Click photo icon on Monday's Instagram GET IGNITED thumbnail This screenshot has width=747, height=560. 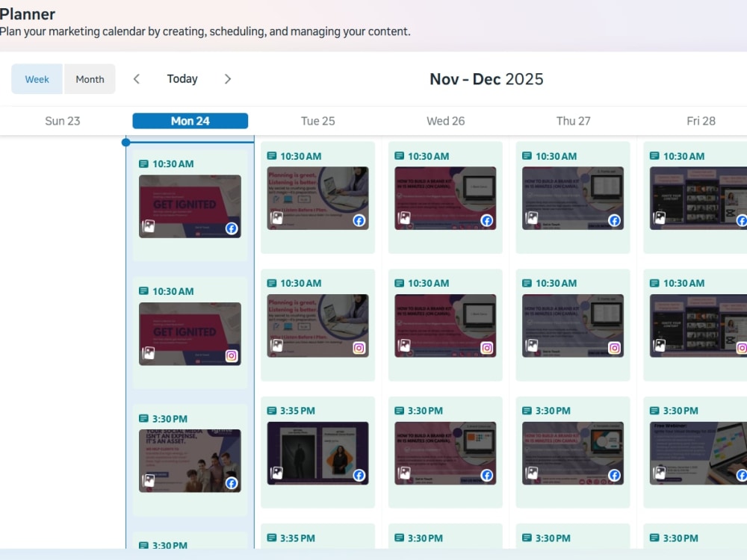149,353
